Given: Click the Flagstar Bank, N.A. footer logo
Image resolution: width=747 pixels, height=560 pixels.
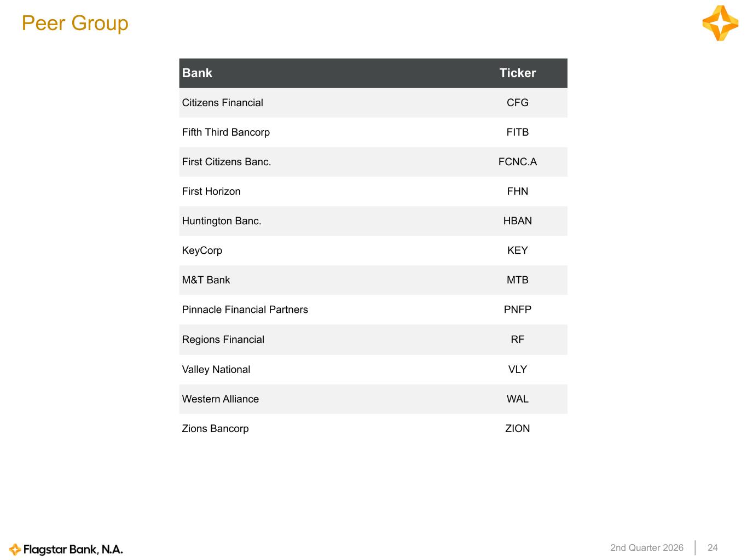Looking at the screenshot, I should tap(66, 549).
